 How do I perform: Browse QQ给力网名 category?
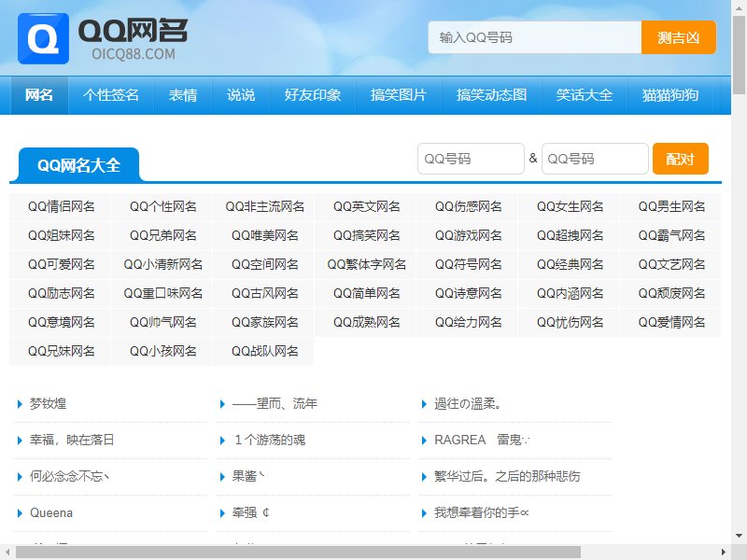point(469,322)
